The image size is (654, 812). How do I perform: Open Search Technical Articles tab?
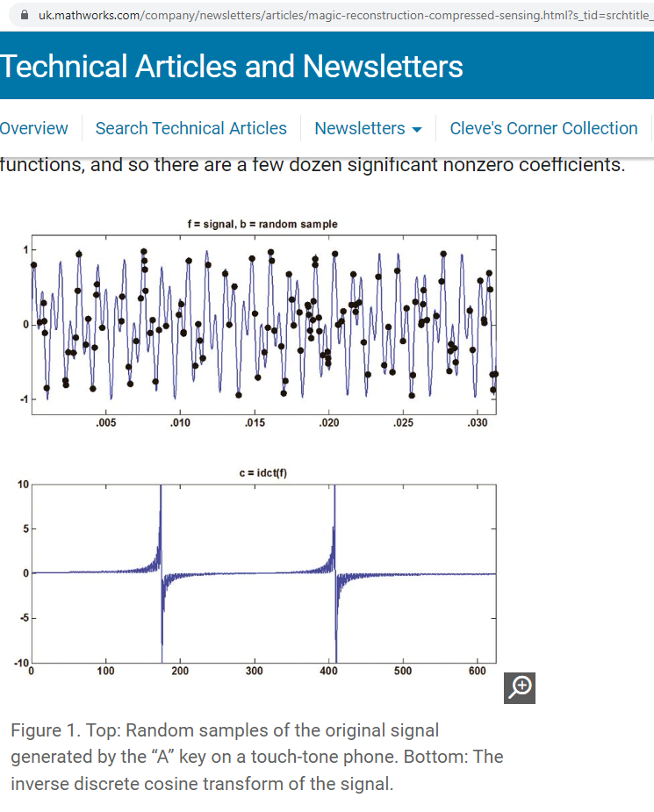click(x=190, y=128)
